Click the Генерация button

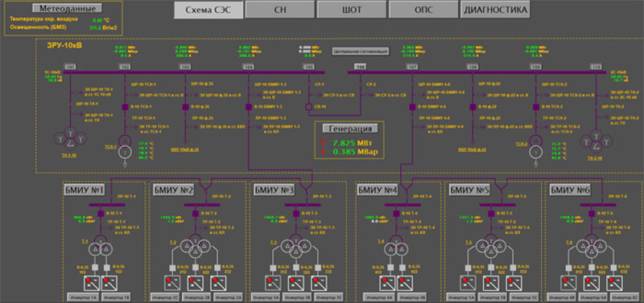click(x=350, y=129)
